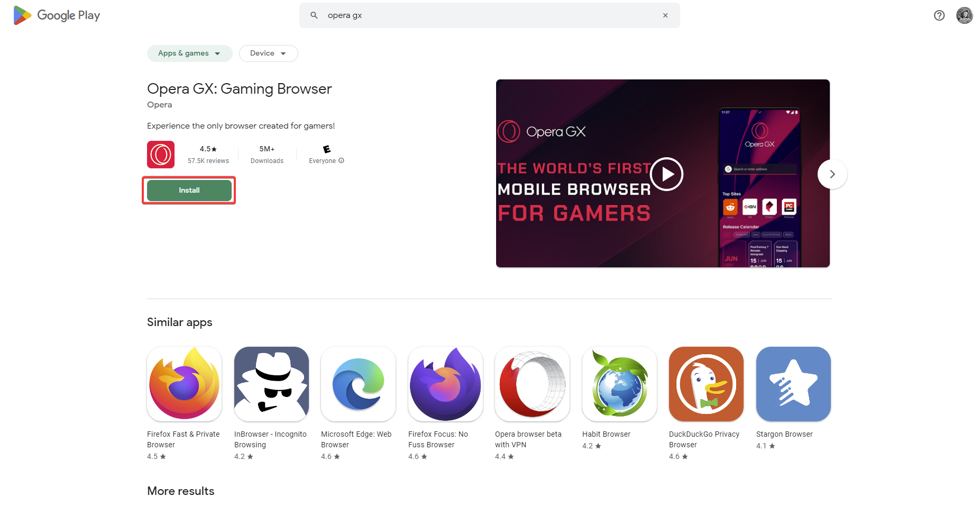Image resolution: width=980 pixels, height=505 pixels.
Task: Click Habit Browser title text
Action: pyautogui.click(x=606, y=434)
